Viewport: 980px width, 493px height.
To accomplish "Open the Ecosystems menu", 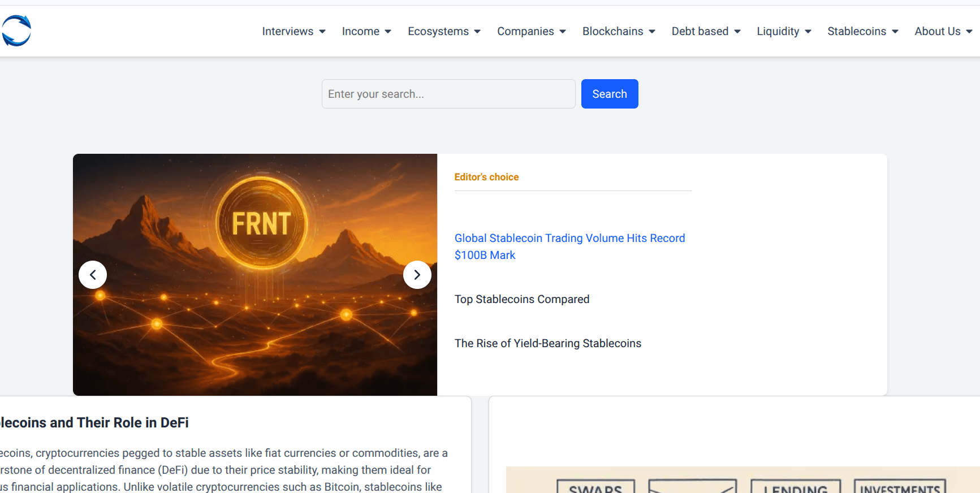I will [x=444, y=31].
